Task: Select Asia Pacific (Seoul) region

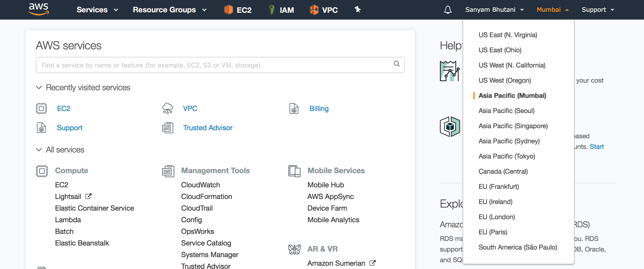Action: pos(507,111)
